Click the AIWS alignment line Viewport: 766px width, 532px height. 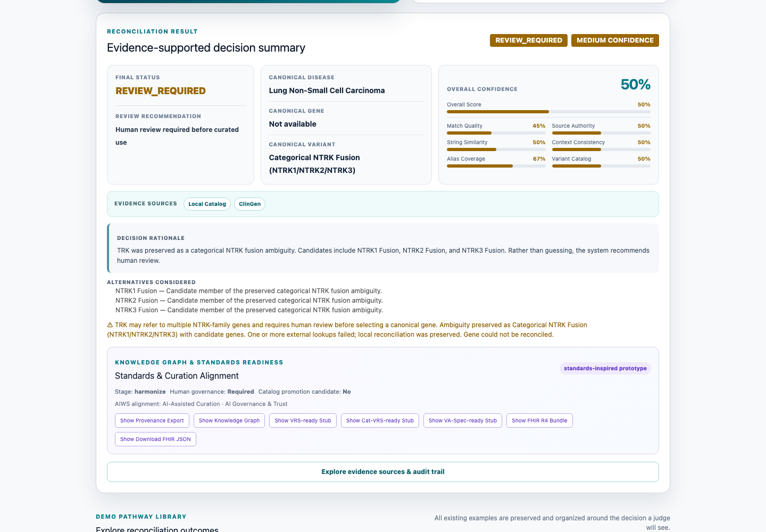tap(201, 404)
